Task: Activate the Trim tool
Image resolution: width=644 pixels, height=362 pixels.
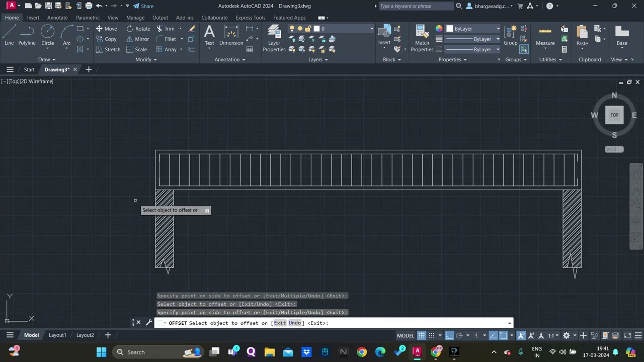Action: coord(165,29)
